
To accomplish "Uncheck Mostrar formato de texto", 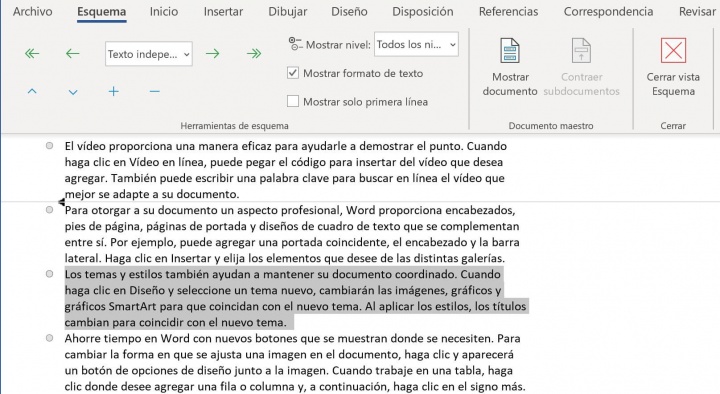I will 292,73.
